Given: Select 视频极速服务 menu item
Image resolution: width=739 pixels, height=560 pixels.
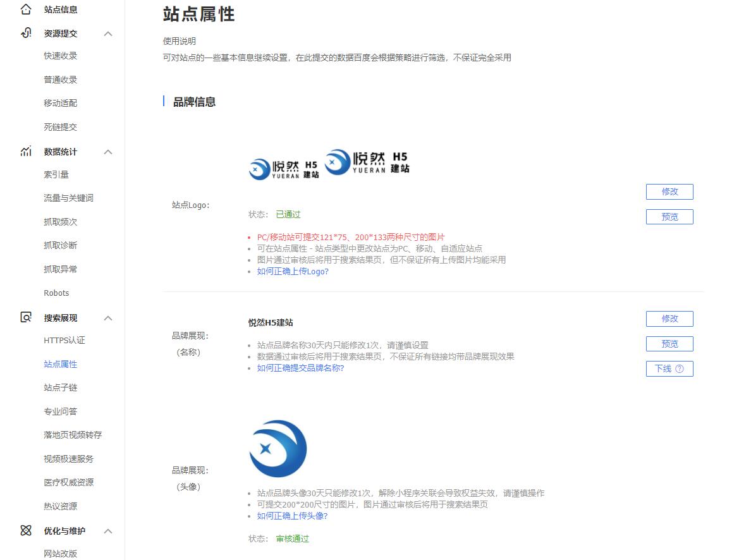Looking at the screenshot, I should [x=68, y=459].
